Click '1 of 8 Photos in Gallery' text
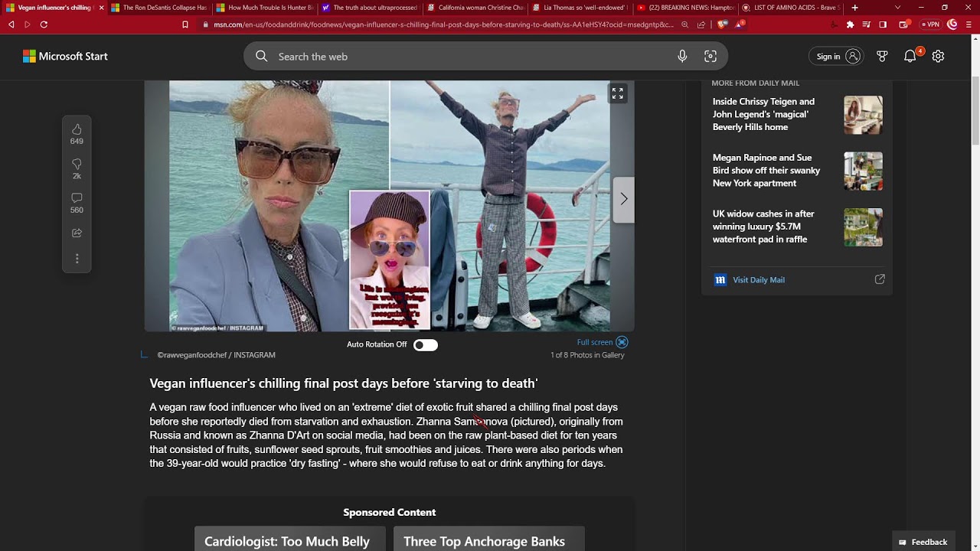980x551 pixels. (x=587, y=355)
